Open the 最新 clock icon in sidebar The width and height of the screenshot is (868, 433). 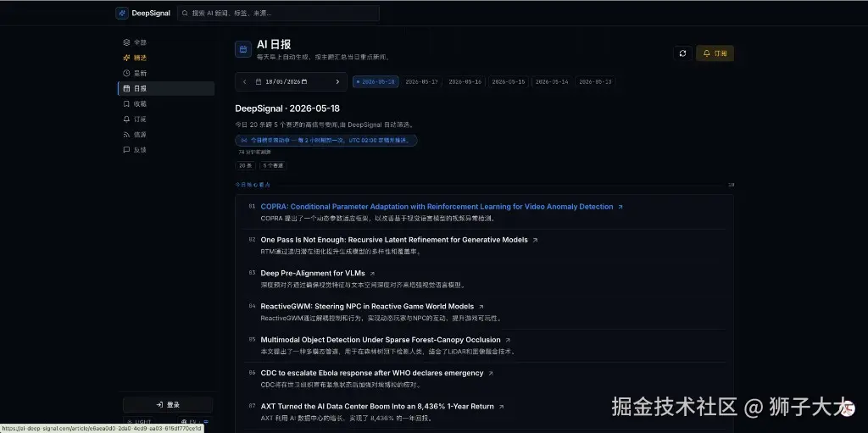126,73
